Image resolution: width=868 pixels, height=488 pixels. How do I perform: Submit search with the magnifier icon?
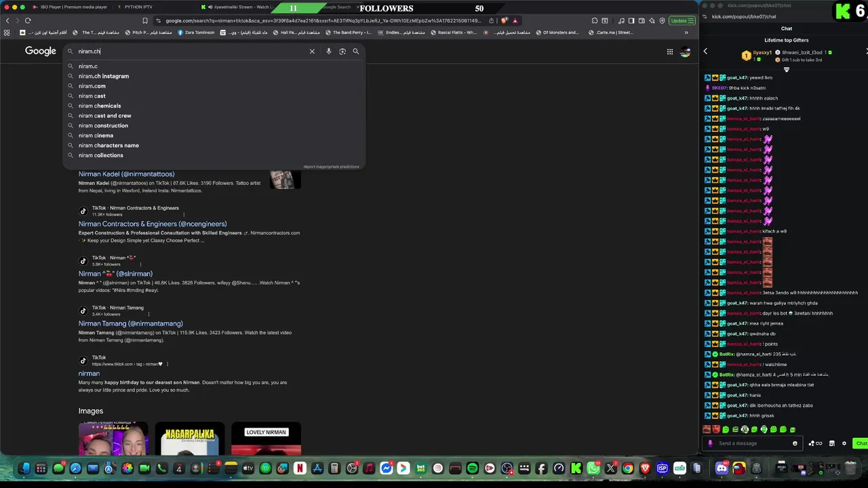pyautogui.click(x=355, y=52)
